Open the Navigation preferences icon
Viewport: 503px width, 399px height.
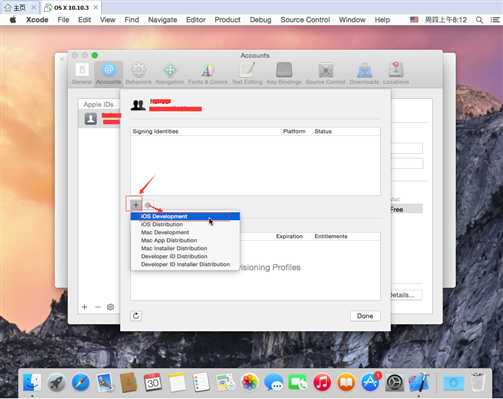coord(170,74)
